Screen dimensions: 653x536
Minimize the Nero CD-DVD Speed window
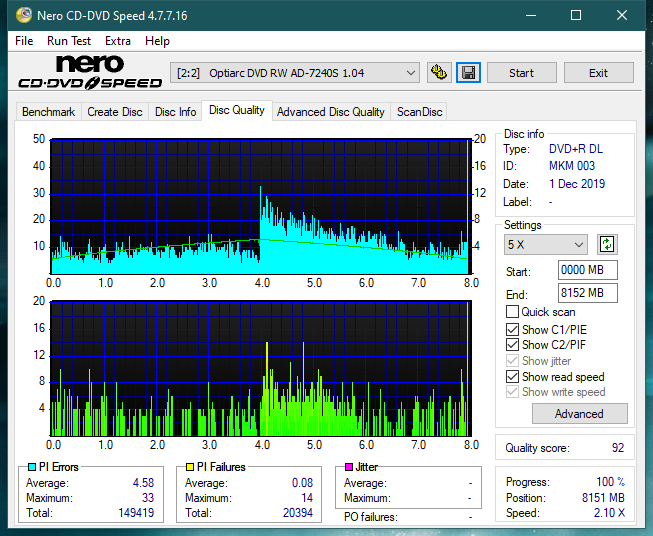tap(531, 15)
